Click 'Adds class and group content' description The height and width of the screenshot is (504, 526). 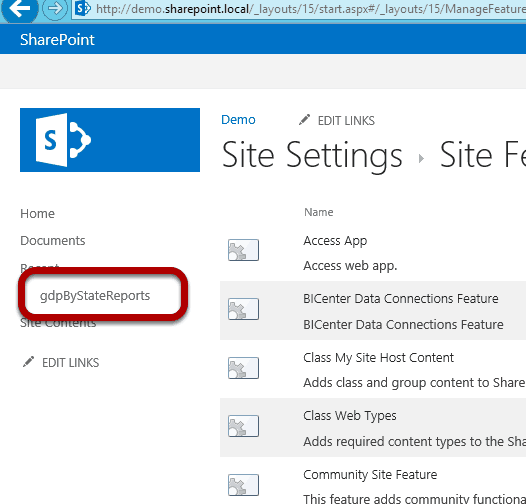tap(414, 383)
